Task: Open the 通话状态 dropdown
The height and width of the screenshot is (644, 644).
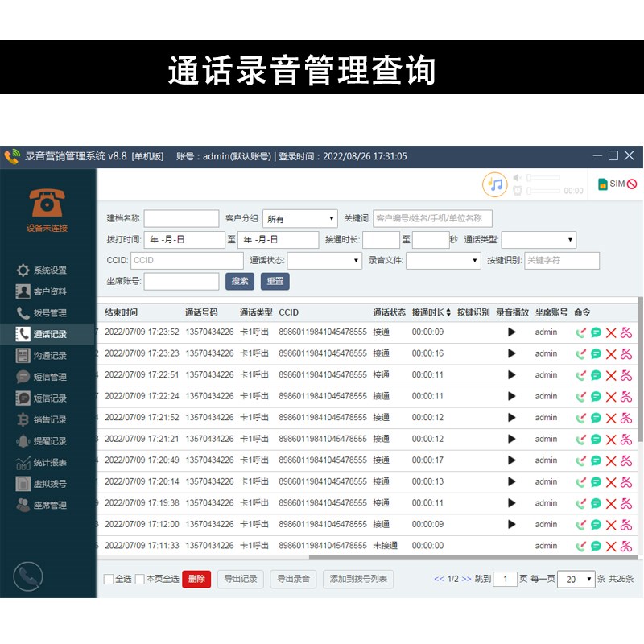Action: [x=324, y=261]
